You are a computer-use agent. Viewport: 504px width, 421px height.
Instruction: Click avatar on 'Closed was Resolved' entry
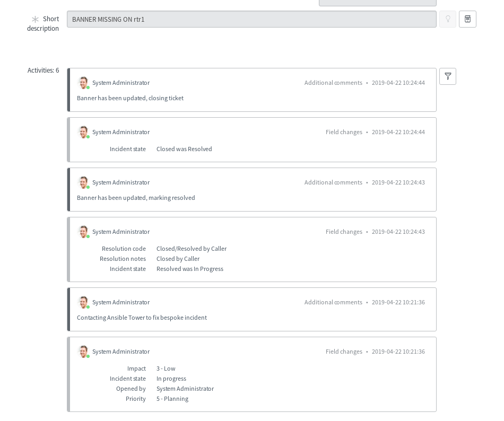pos(83,132)
